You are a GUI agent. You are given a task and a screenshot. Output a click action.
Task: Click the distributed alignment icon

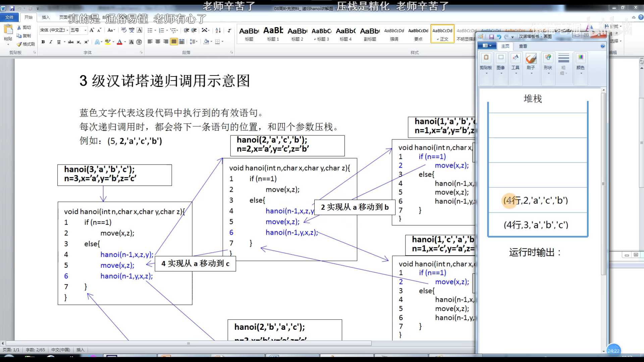pyautogui.click(x=182, y=42)
